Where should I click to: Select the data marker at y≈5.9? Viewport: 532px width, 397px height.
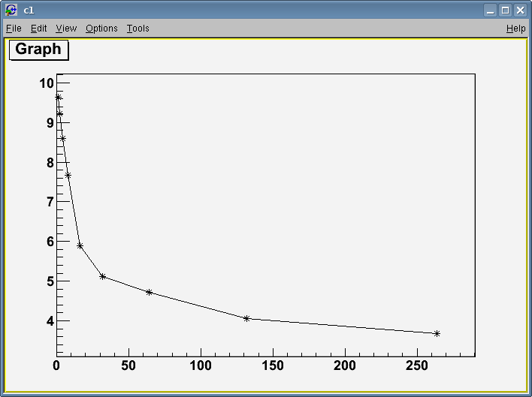[x=80, y=245]
